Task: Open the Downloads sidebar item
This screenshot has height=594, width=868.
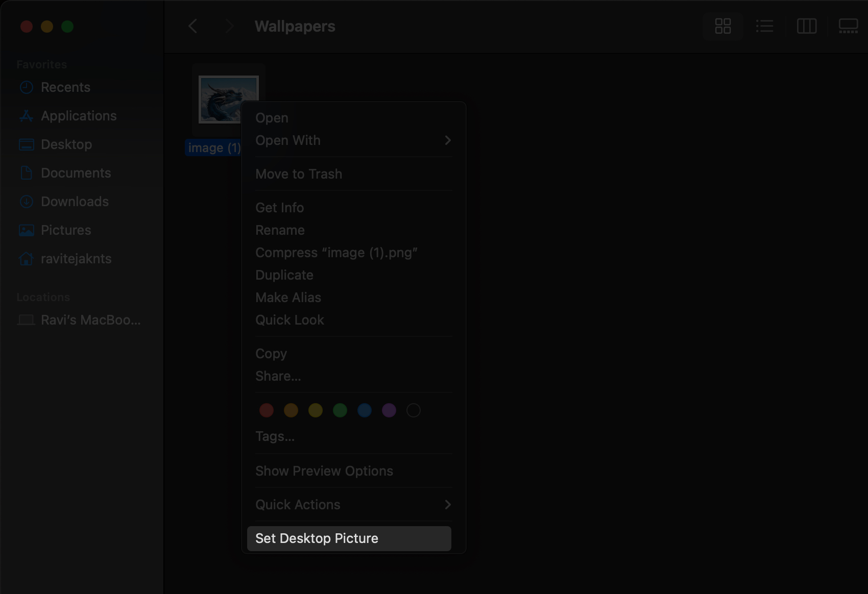Action: (x=75, y=202)
